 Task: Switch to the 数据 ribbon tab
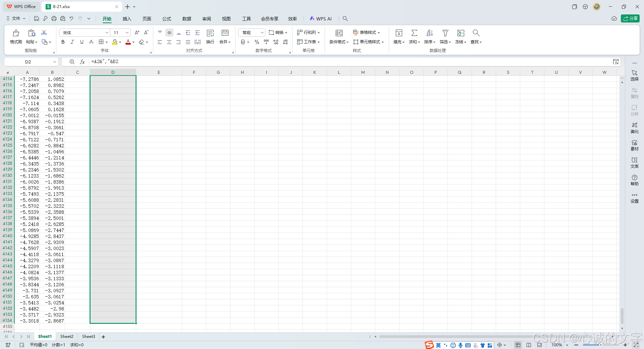click(x=187, y=19)
